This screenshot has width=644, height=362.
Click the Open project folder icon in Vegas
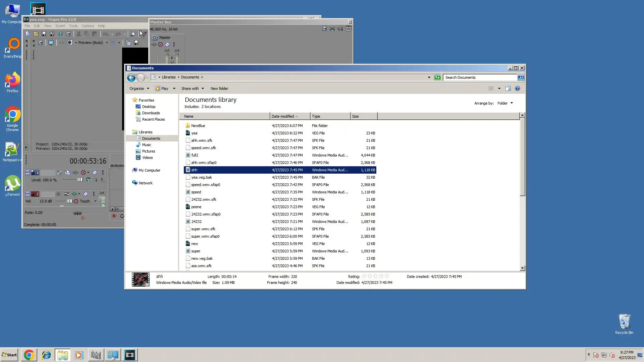[36, 34]
